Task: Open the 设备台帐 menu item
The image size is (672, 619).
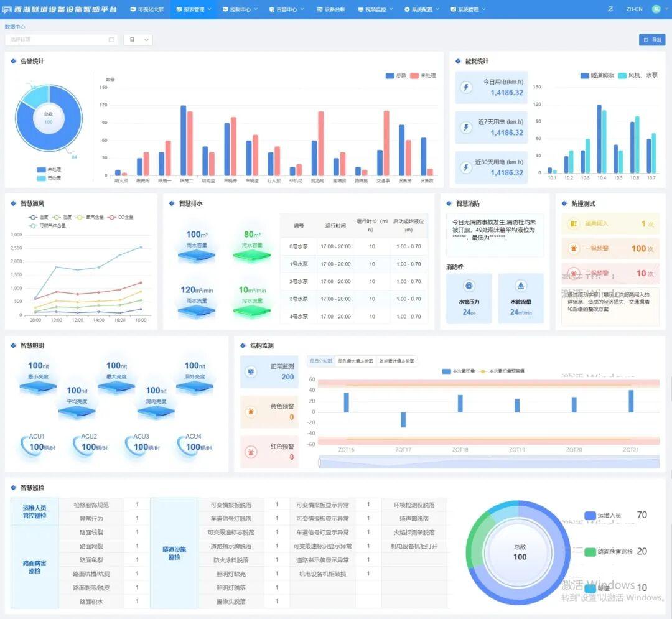Action: (x=331, y=9)
